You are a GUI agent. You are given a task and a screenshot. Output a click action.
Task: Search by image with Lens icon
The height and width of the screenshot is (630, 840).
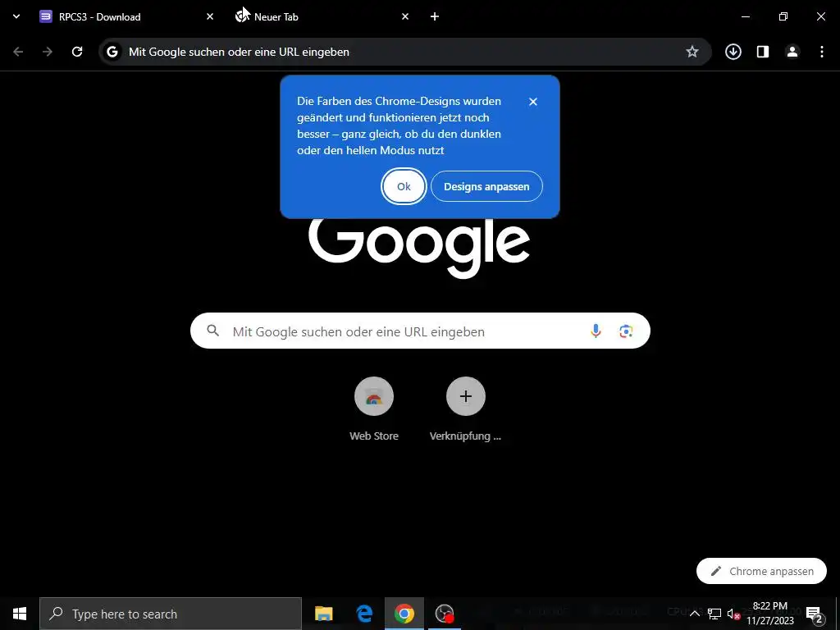[x=626, y=331]
